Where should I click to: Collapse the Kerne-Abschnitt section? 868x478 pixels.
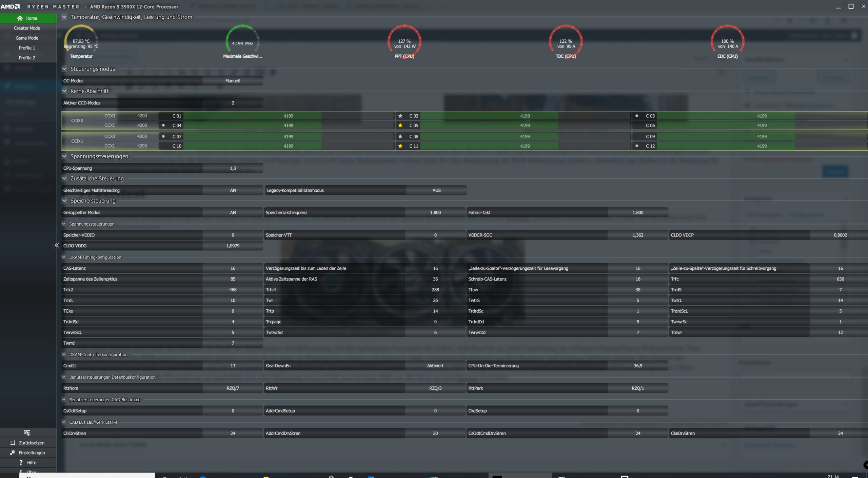click(64, 91)
